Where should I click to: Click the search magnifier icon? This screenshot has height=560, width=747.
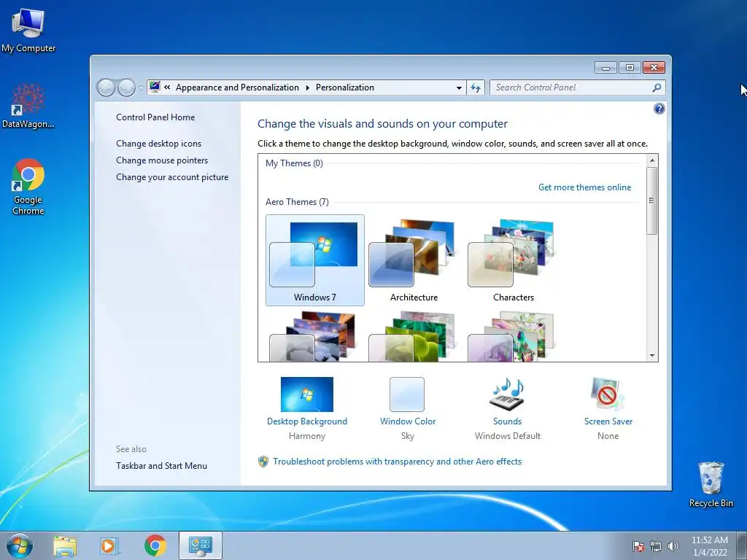click(657, 87)
